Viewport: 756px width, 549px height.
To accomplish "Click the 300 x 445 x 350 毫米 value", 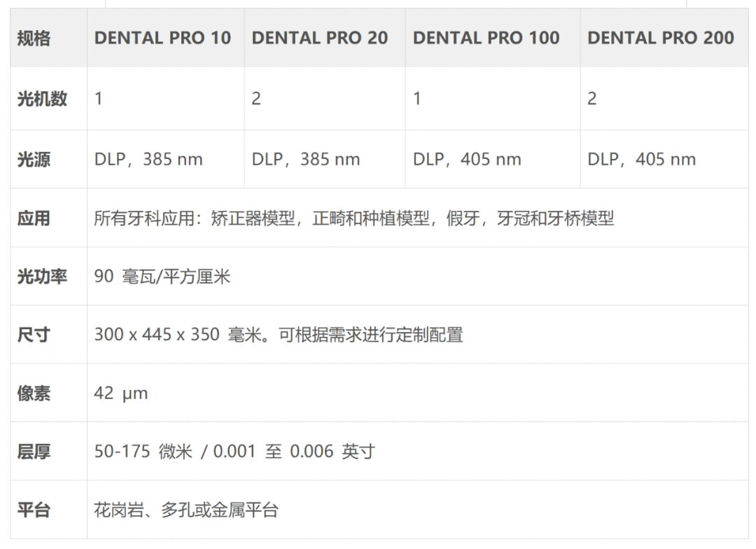I will tap(278, 335).
